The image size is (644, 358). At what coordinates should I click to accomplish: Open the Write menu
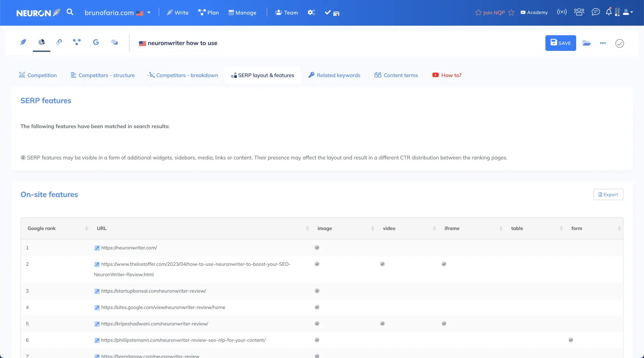tap(178, 13)
